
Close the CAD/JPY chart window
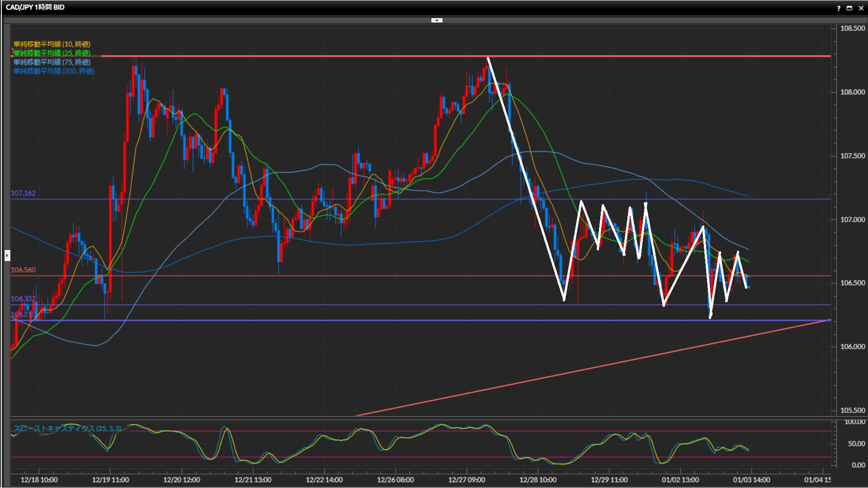click(861, 8)
